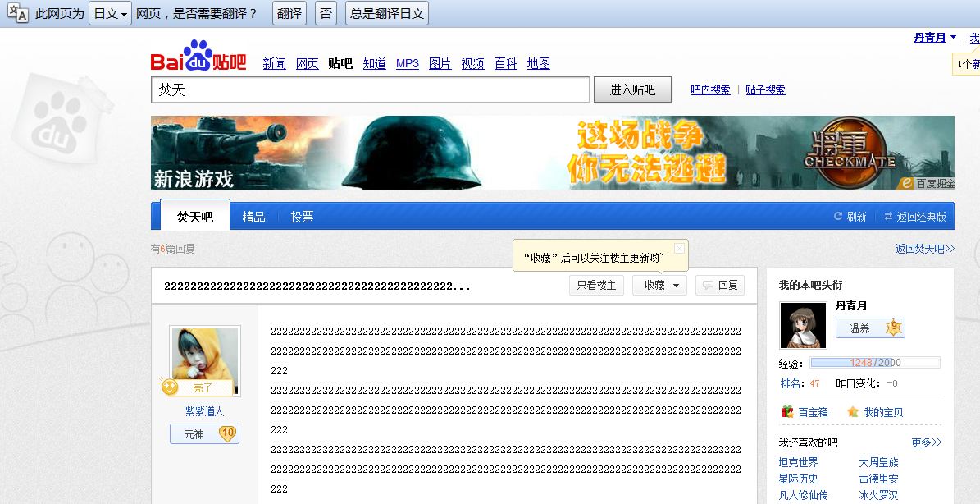
Task: Open the 大周皇族 bar link
Action: [878, 462]
